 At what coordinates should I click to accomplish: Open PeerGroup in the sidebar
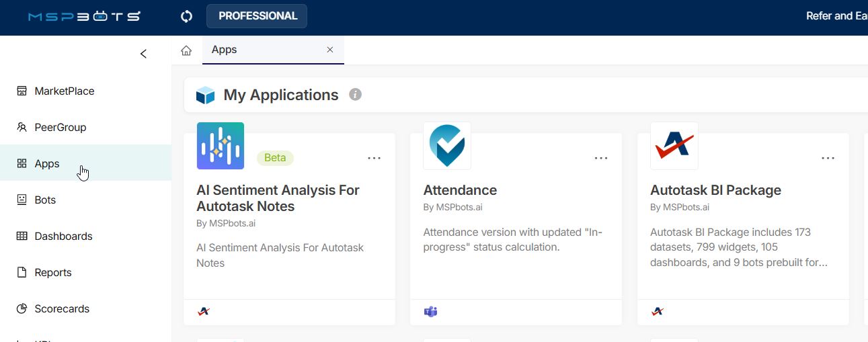[x=60, y=128]
